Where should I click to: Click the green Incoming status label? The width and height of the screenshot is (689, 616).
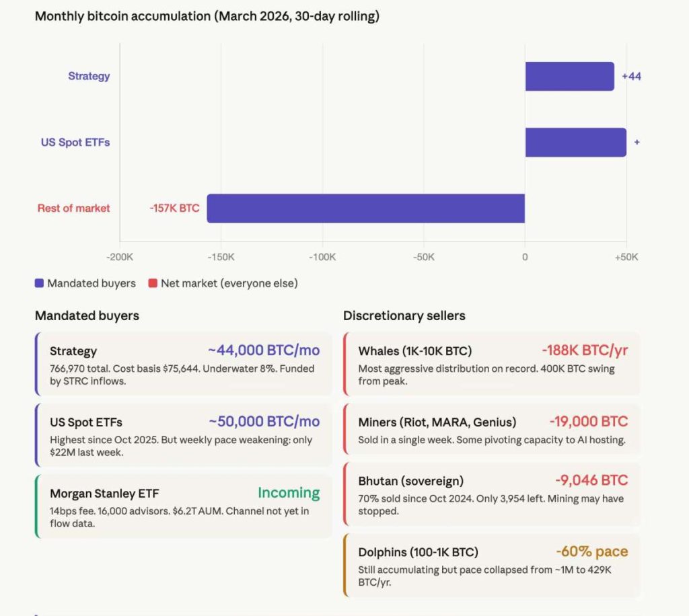tap(289, 493)
